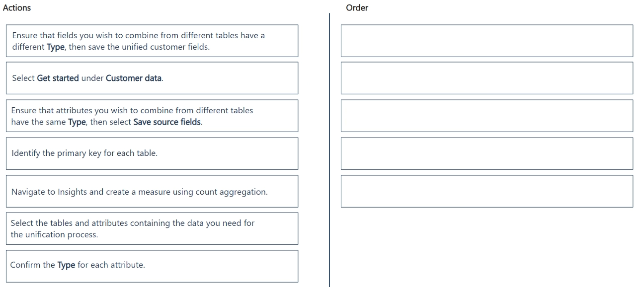Click the Order column heading
This screenshot has height=287, width=644.
(357, 8)
